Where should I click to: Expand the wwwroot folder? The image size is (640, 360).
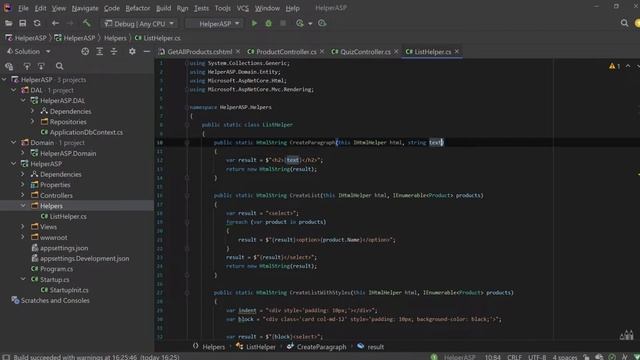(23, 237)
